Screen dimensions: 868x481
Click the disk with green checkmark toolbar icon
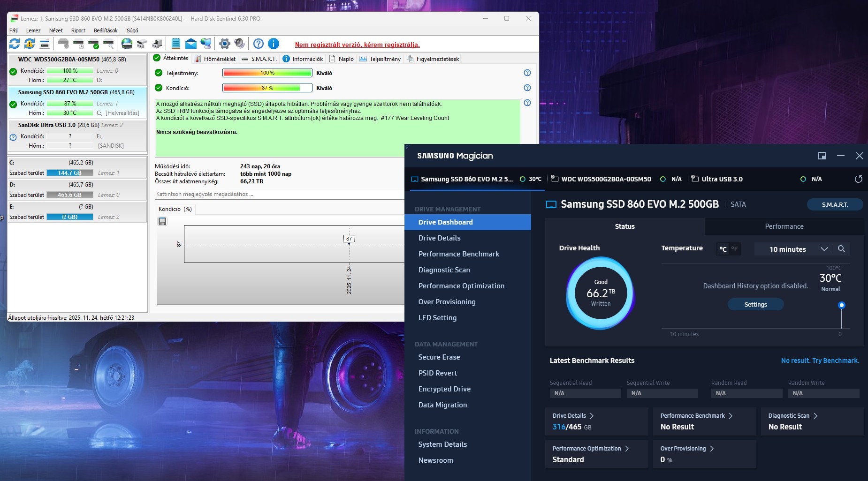(x=93, y=44)
